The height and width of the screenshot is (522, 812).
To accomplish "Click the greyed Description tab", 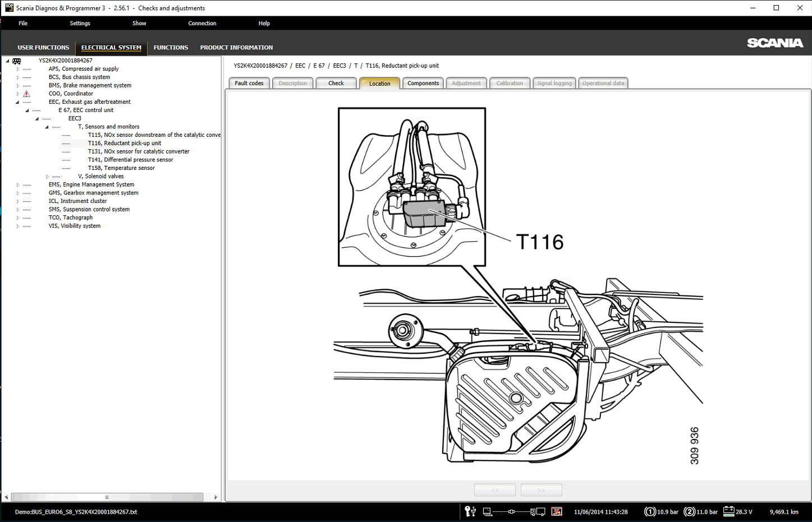I will click(293, 83).
